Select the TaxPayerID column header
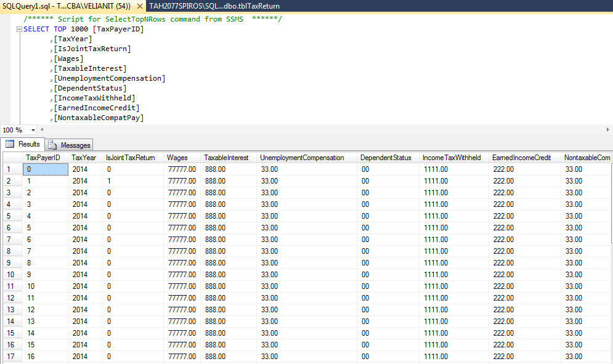613x364 pixels. pyautogui.click(x=46, y=158)
